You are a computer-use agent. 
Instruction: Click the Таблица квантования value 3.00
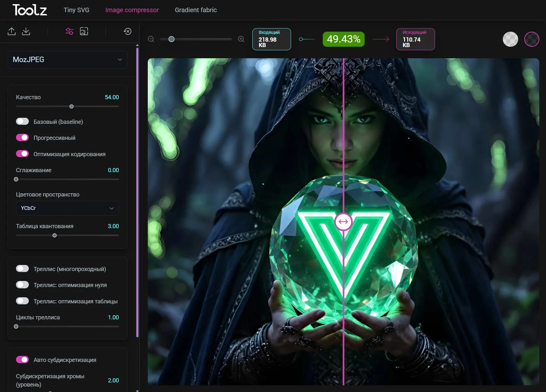point(113,226)
